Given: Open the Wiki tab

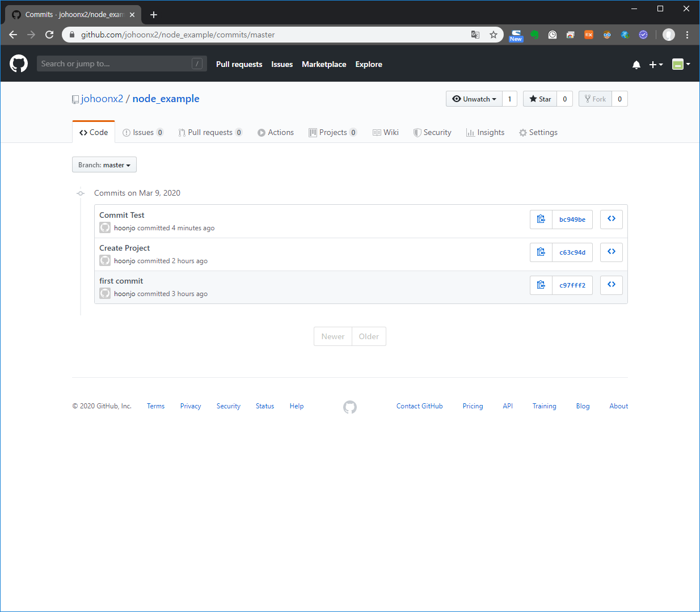Looking at the screenshot, I should click(x=386, y=132).
